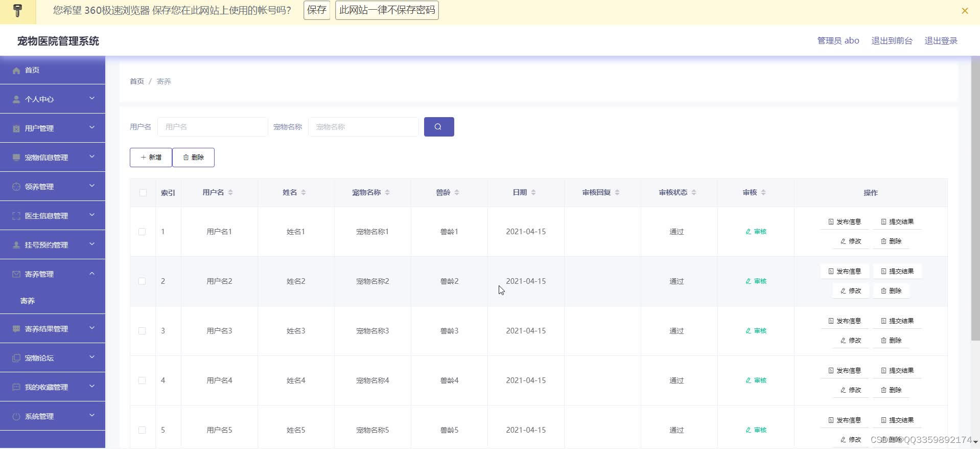980x449 pixels.
Task: Click the home icon beside 首页 in sidebar
Action: 16,71
